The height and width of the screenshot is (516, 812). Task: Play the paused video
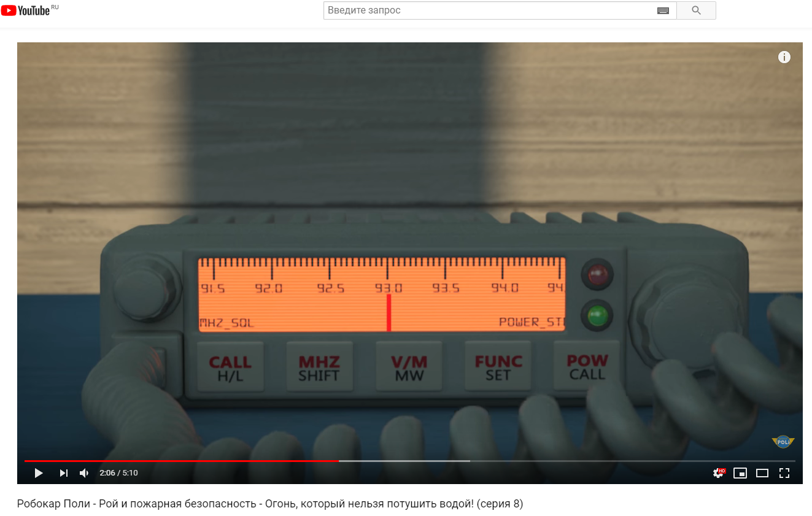click(39, 473)
